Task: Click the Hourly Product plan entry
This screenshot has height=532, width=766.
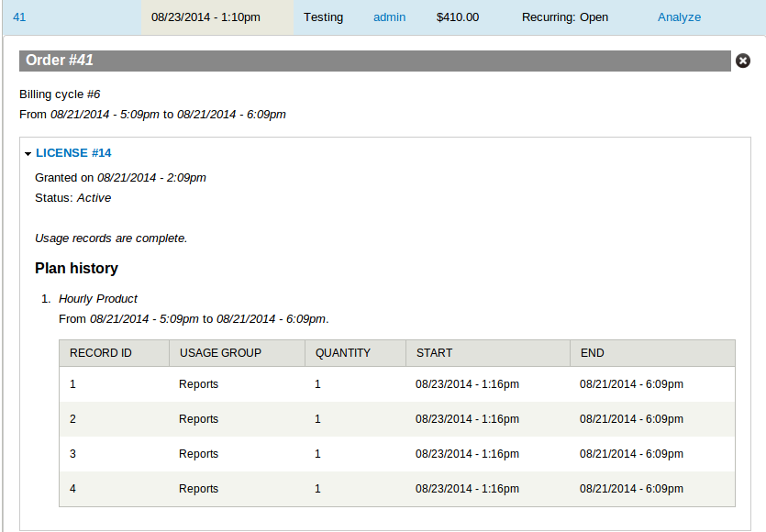Action: point(98,298)
